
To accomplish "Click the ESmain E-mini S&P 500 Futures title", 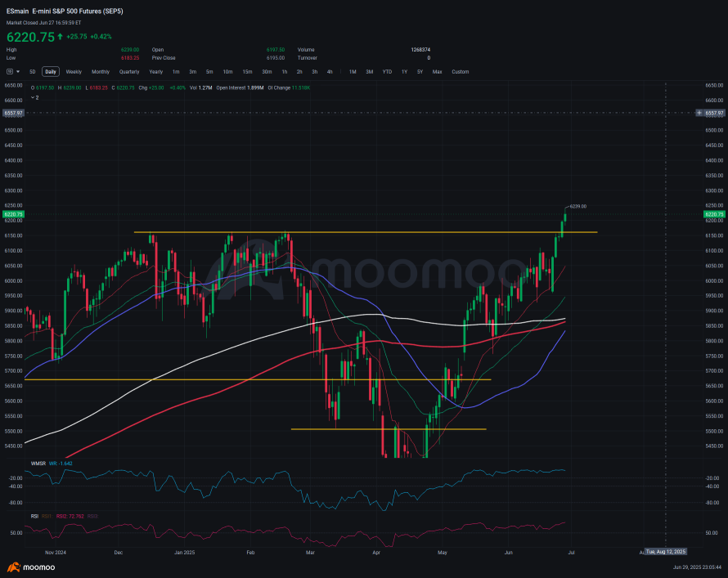I will point(65,11).
